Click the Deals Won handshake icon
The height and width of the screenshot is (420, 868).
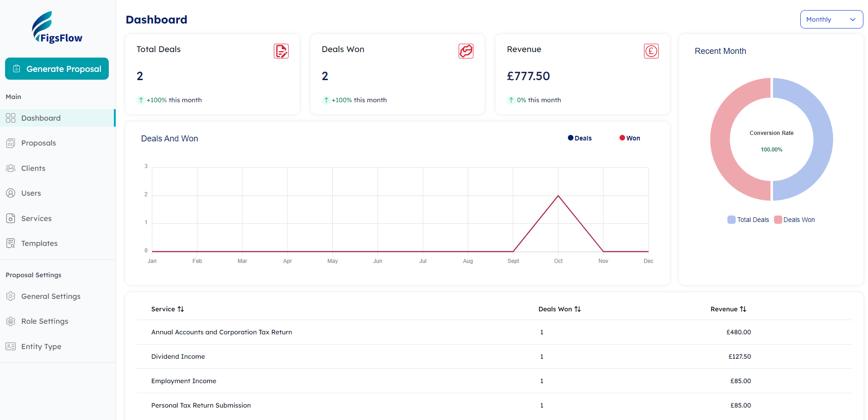[466, 51]
